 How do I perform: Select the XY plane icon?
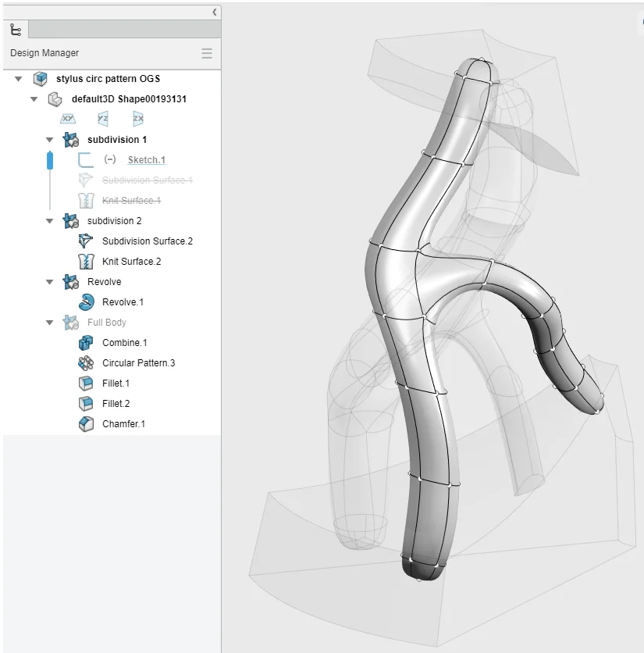pos(68,119)
